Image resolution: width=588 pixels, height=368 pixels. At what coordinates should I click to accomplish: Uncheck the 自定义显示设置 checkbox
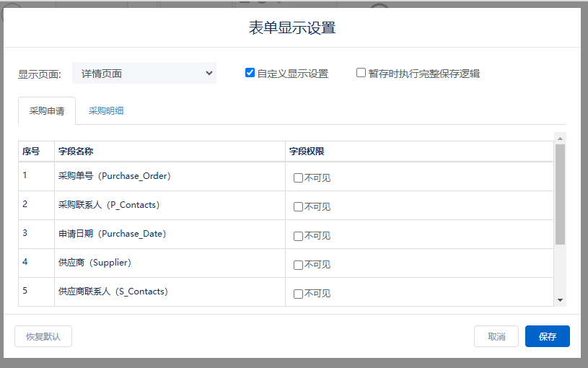pyautogui.click(x=250, y=73)
